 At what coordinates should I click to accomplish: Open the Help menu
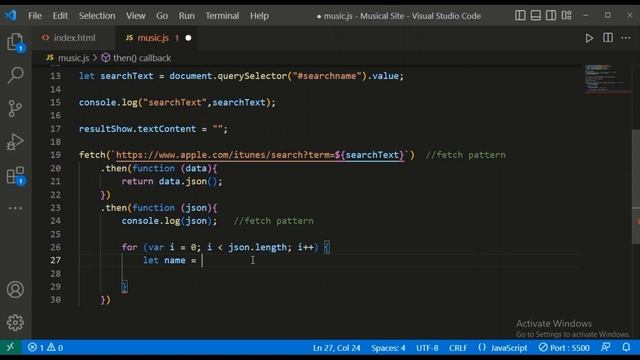point(259,16)
